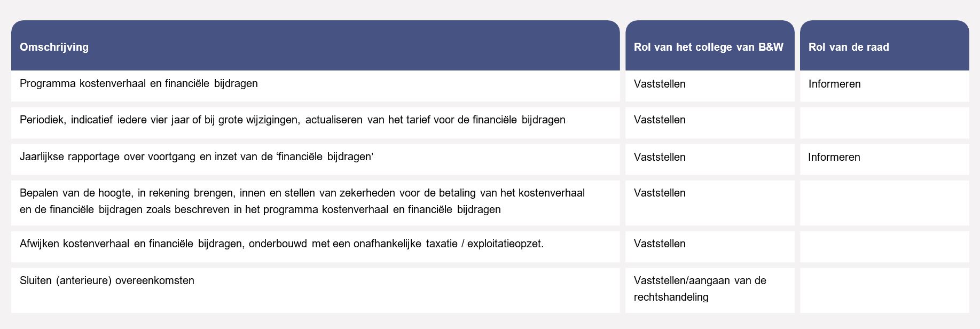
Task: Click Vaststellen in the 'Bepalen van de hoogte' row
Action: 660,193
